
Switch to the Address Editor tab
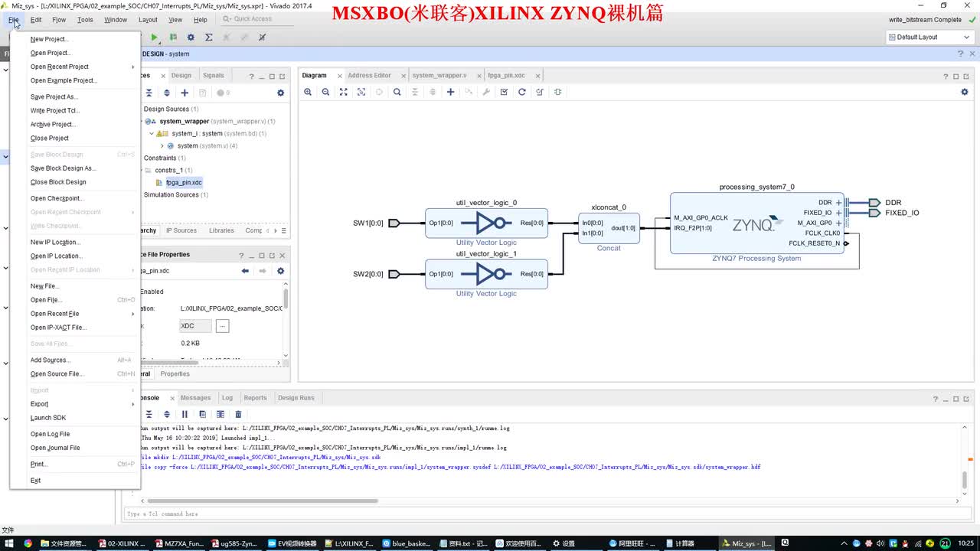coord(369,76)
